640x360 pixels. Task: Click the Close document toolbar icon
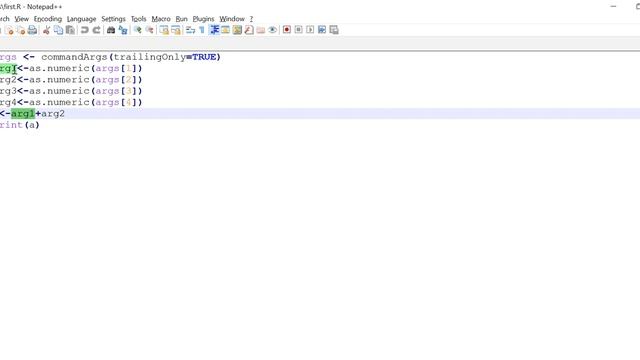(9, 30)
